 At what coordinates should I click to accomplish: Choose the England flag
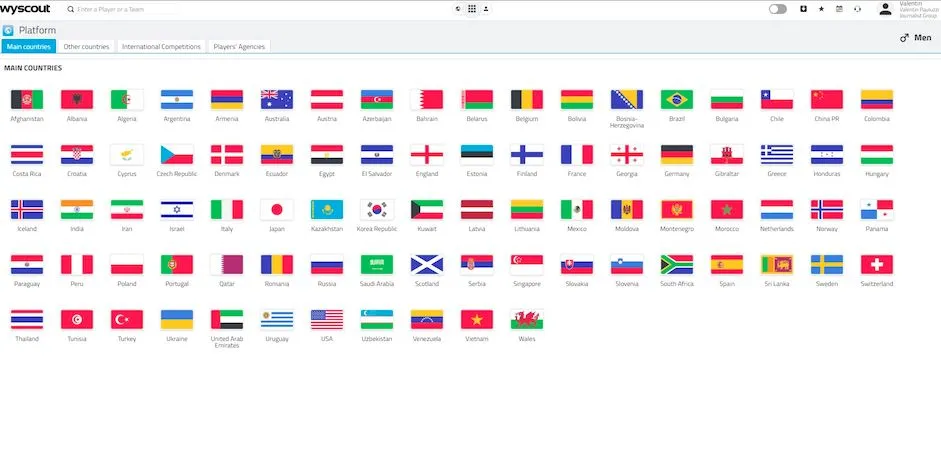(x=427, y=155)
